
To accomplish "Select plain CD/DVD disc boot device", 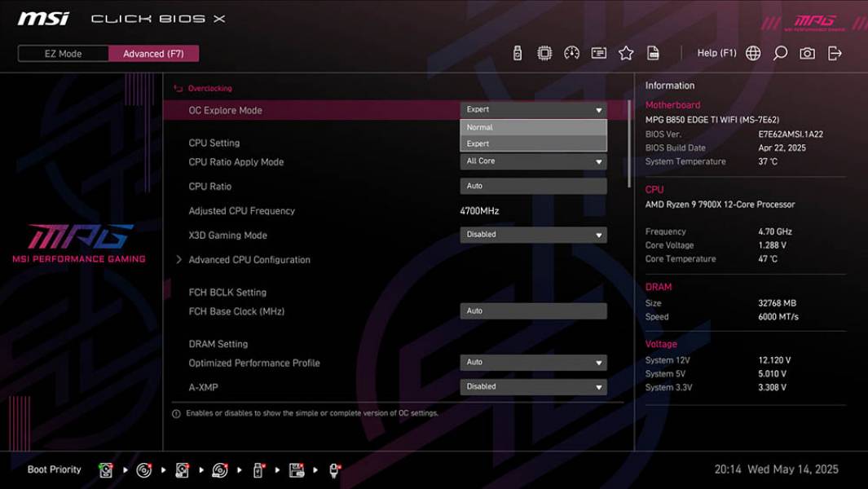I will tap(144, 470).
